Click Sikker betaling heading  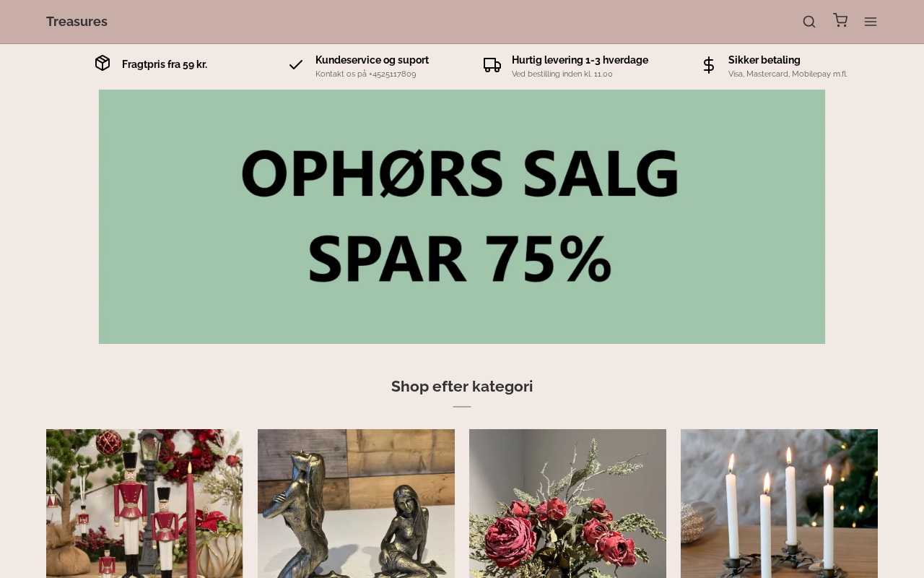click(764, 60)
